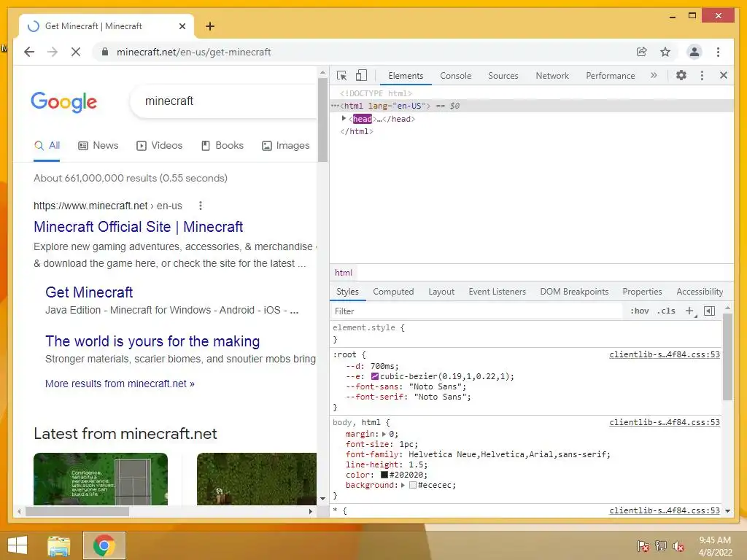Click the styles Filter input
747x560 pixels.
(x=476, y=311)
